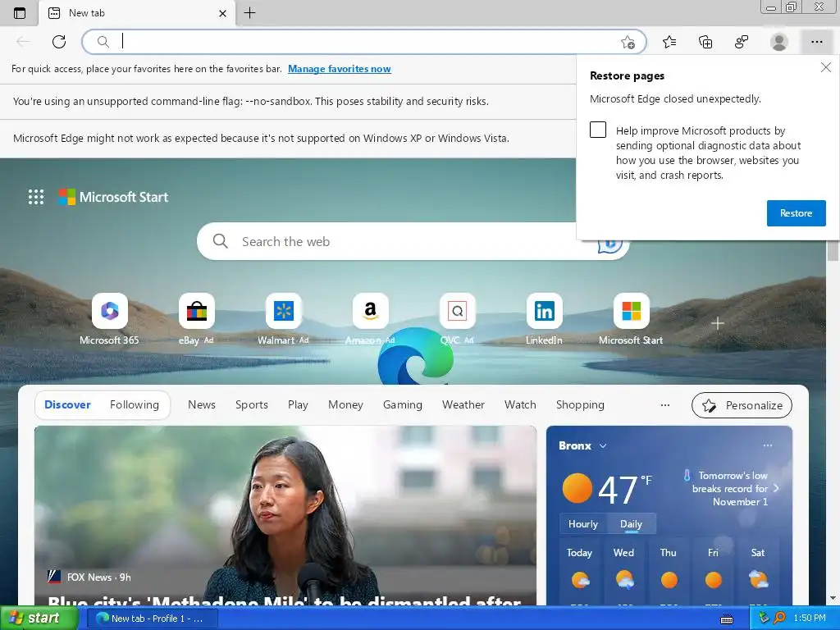Enable the diagnostic data checkbox
840x630 pixels.
point(598,130)
